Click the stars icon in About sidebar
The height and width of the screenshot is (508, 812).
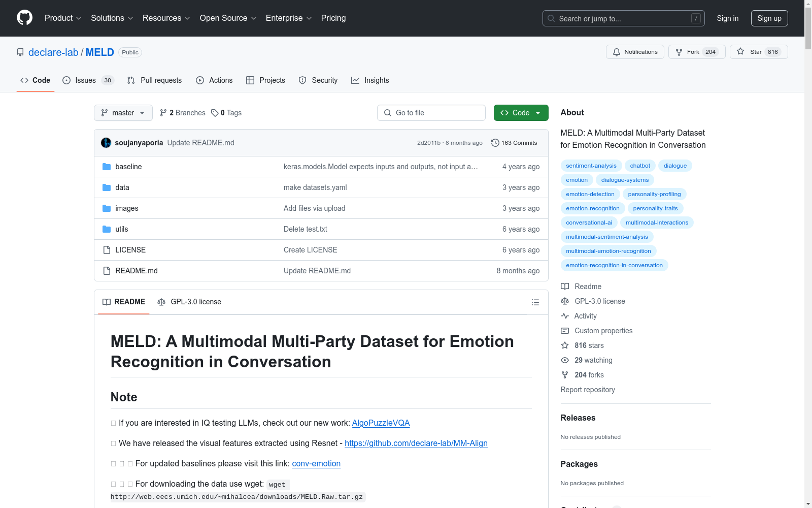(565, 345)
